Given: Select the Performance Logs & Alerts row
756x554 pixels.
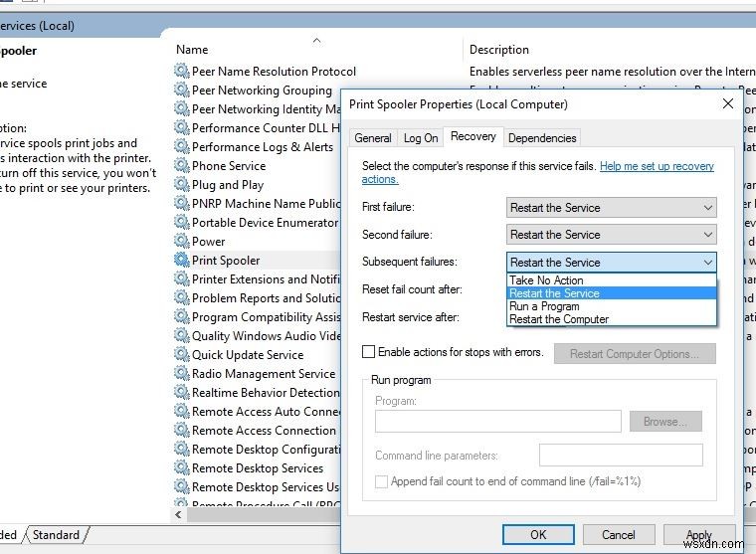Looking at the screenshot, I should [257, 146].
